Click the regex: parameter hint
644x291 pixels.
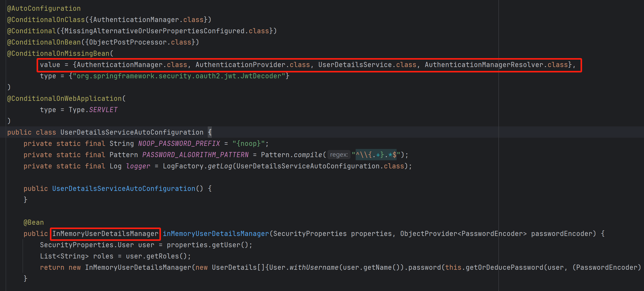[x=339, y=155]
